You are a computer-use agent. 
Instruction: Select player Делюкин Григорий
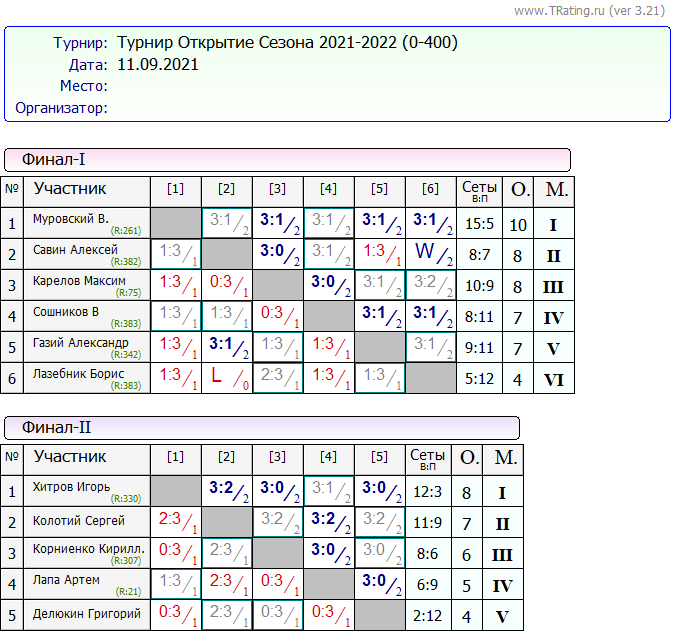tap(87, 613)
